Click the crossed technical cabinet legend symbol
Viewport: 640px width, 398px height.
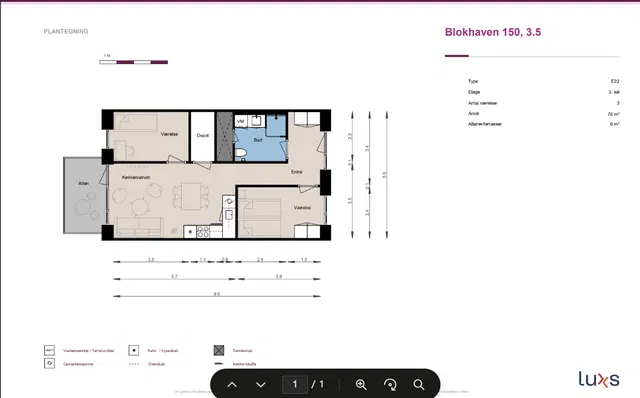[219, 350]
